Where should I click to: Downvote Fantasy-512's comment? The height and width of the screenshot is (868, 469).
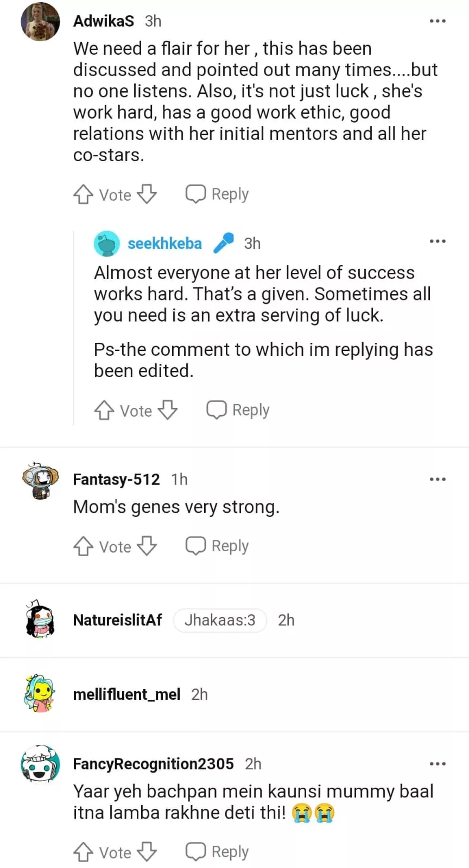(147, 546)
